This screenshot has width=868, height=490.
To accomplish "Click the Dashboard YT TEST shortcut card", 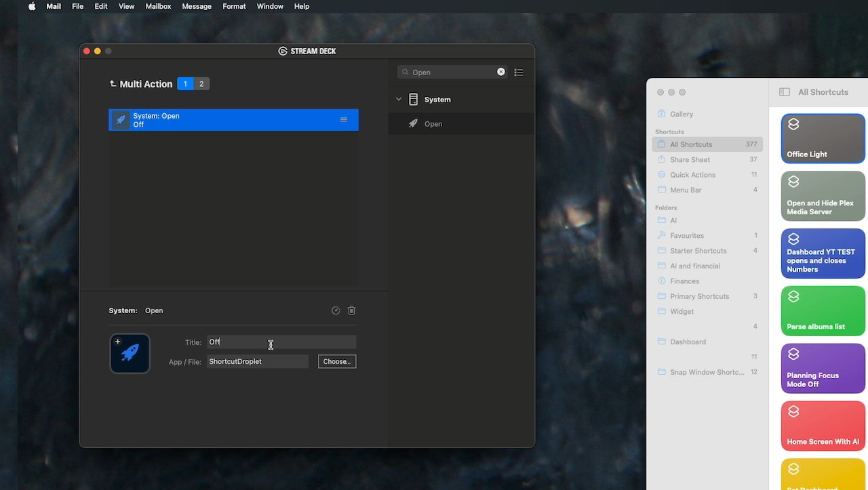I will [x=823, y=253].
